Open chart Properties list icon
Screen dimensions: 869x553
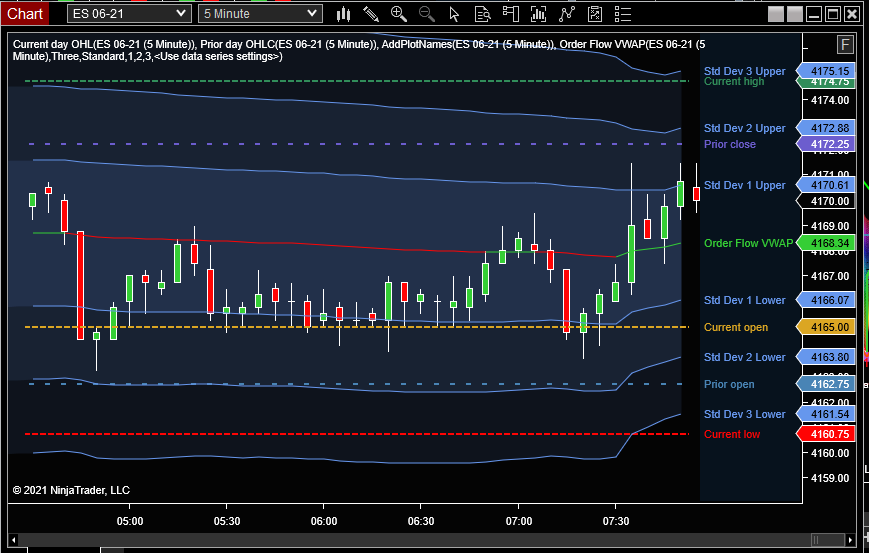pyautogui.click(x=623, y=14)
